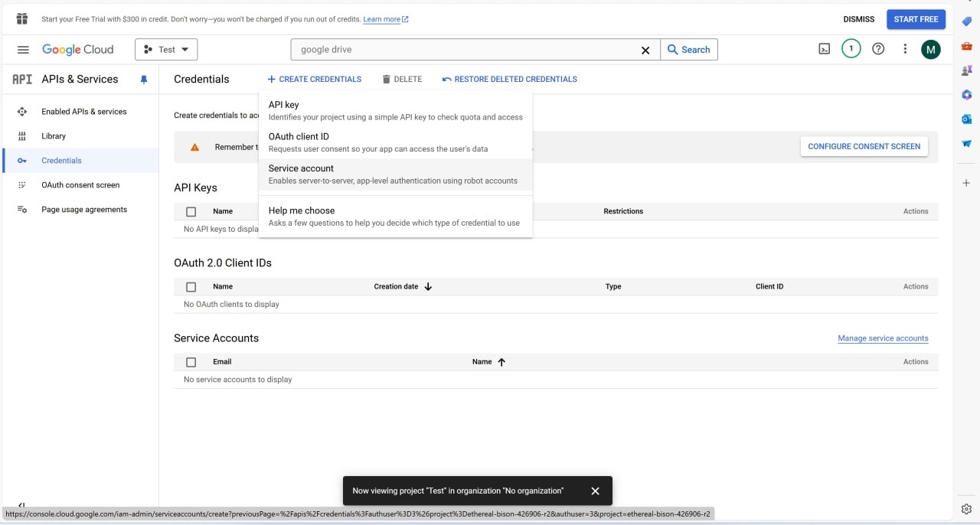The width and height of the screenshot is (980, 525).
Task: Open browser sidebar tools briefcase icon
Action: point(967,46)
